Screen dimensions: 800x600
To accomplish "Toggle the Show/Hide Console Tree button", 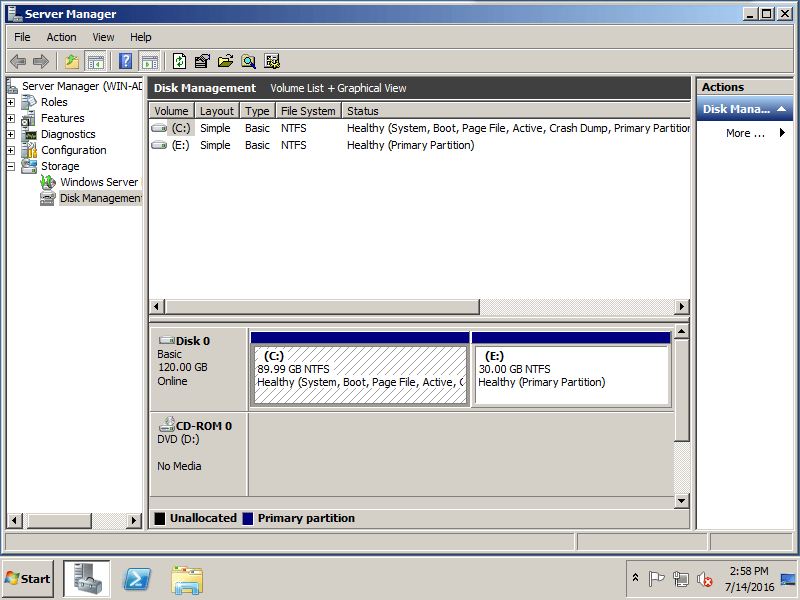I will tap(96, 61).
